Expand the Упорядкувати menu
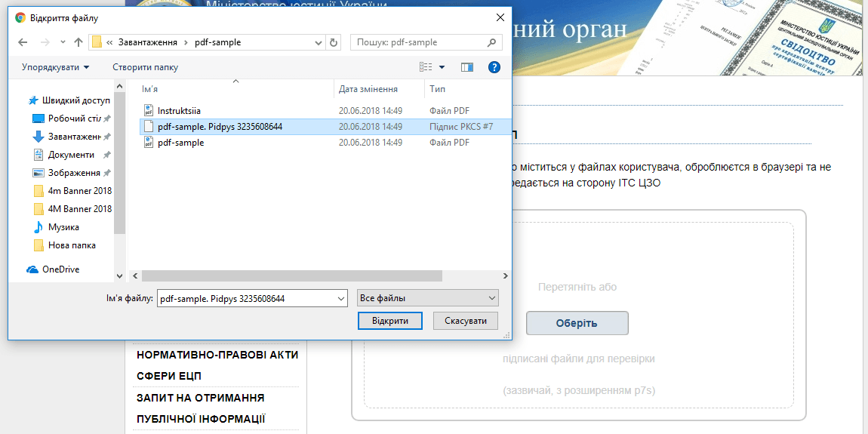Screen dimensions: 868x434 tap(55, 67)
